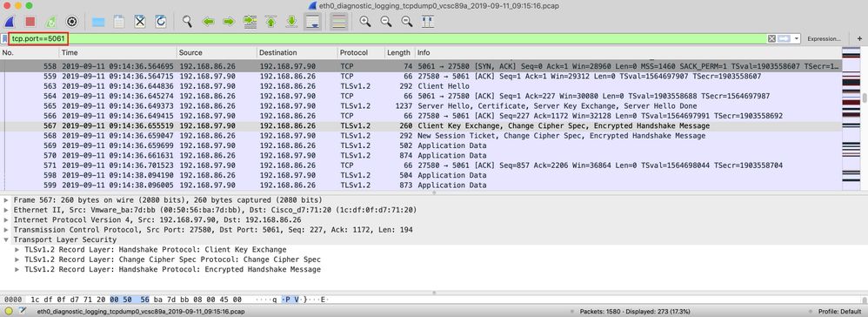Reload this capture file icon
The image size is (868, 317).
(x=161, y=22)
